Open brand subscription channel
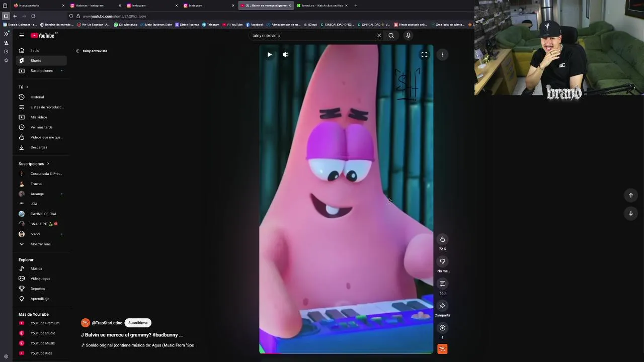 [40, 234]
